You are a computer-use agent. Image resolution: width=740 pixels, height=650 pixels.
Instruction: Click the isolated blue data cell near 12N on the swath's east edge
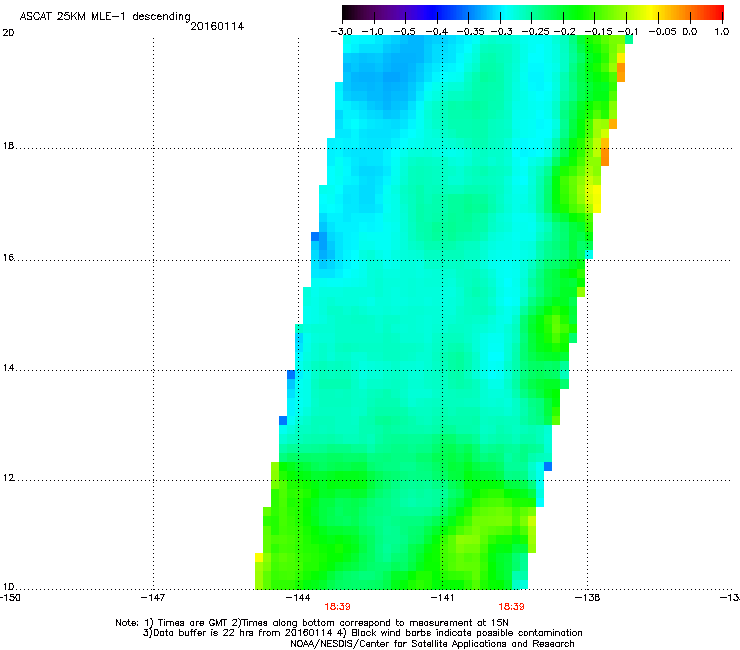(548, 466)
